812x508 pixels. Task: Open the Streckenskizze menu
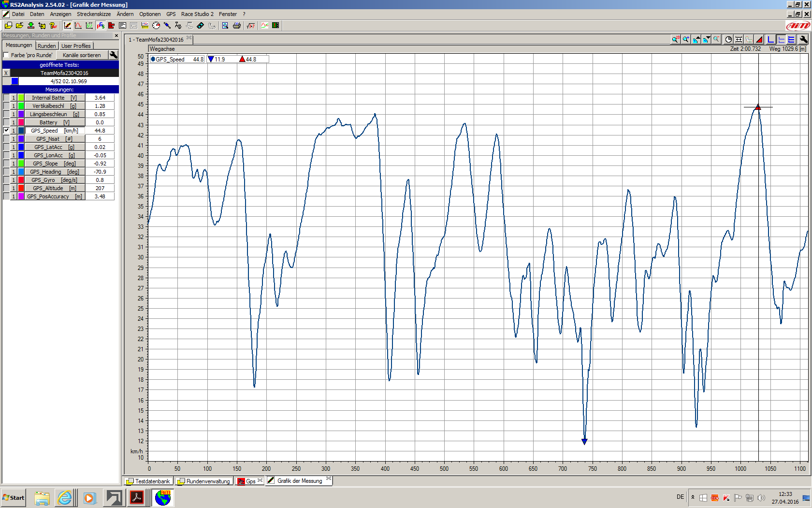94,14
